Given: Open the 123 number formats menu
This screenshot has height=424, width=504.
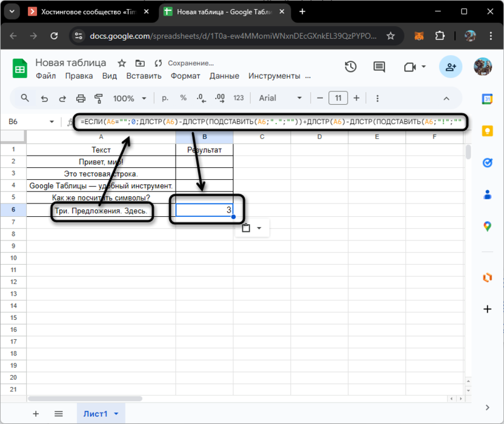Looking at the screenshot, I should coord(239,98).
